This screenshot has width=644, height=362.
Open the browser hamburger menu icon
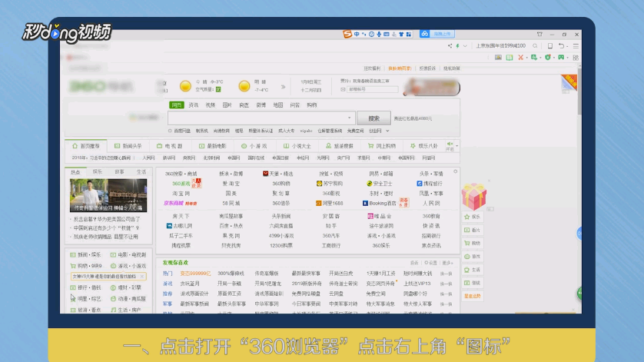(x=576, y=46)
